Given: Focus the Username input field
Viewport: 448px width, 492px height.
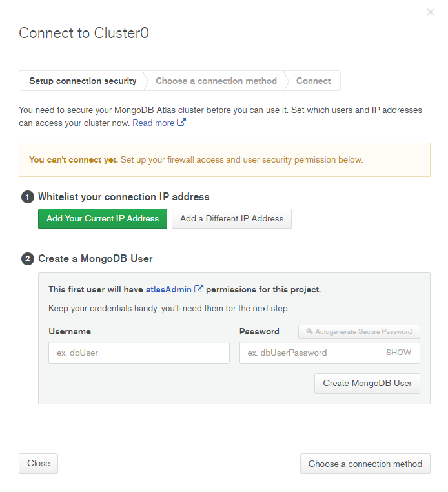Looking at the screenshot, I should pos(139,353).
